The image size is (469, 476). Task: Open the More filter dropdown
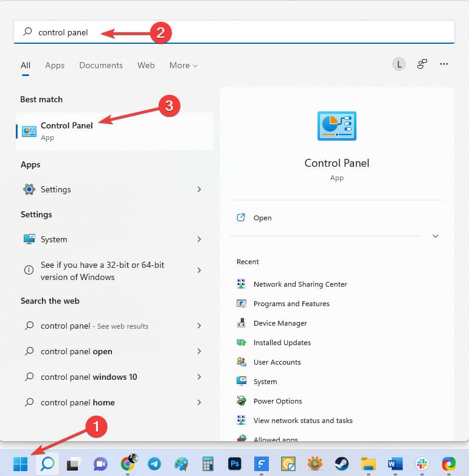(184, 65)
